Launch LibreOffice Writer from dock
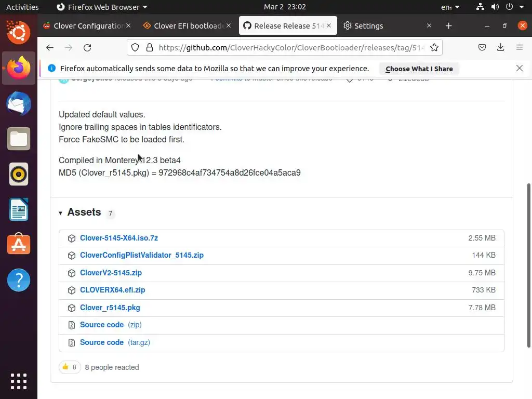Viewport: 532px width, 399px height. 19,210
